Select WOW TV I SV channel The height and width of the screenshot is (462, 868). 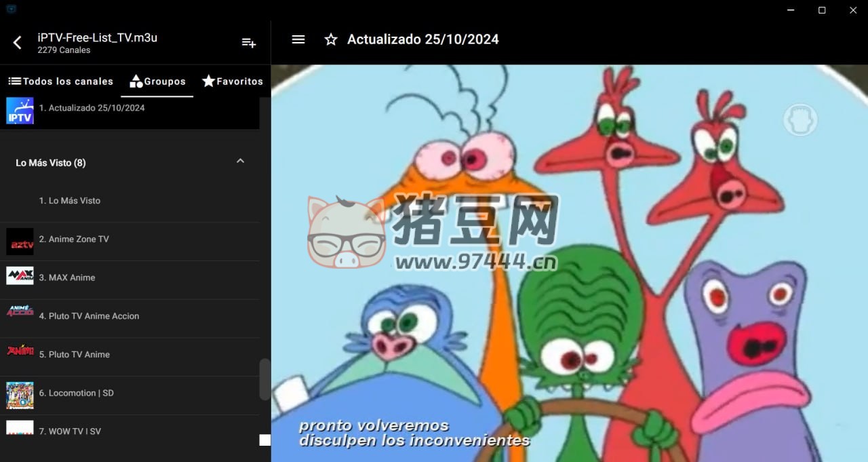[x=75, y=431]
